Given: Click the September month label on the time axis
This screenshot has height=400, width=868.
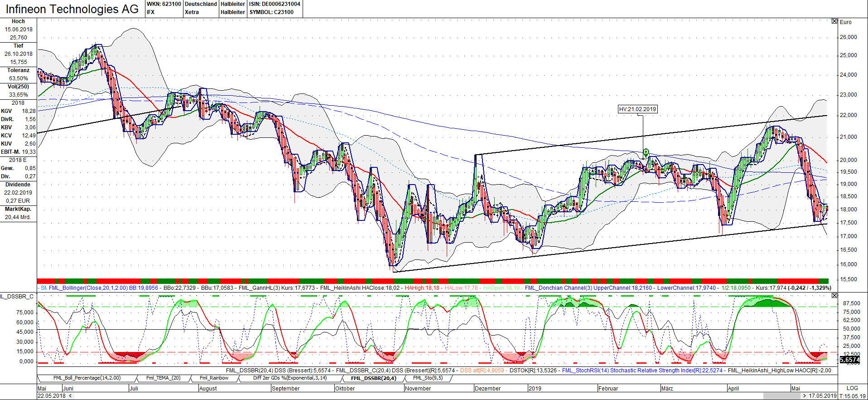Looking at the screenshot, I should coord(285,389).
